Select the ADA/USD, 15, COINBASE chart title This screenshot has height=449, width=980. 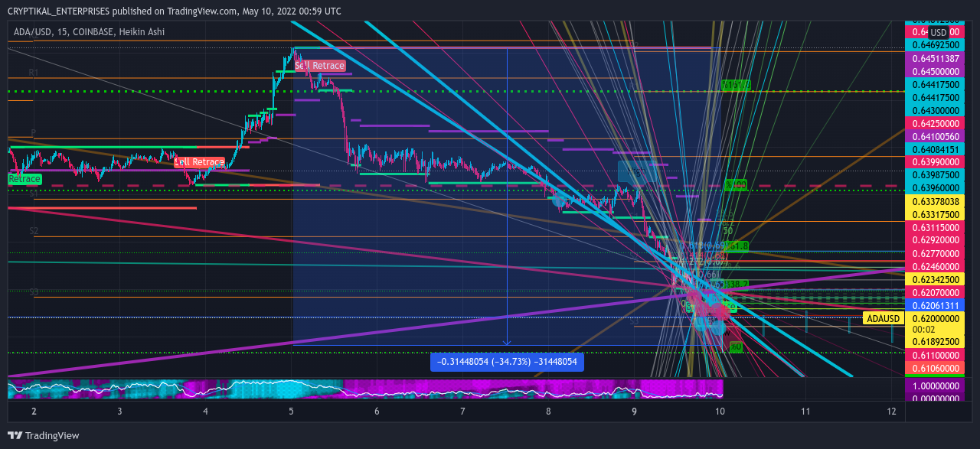90,32
